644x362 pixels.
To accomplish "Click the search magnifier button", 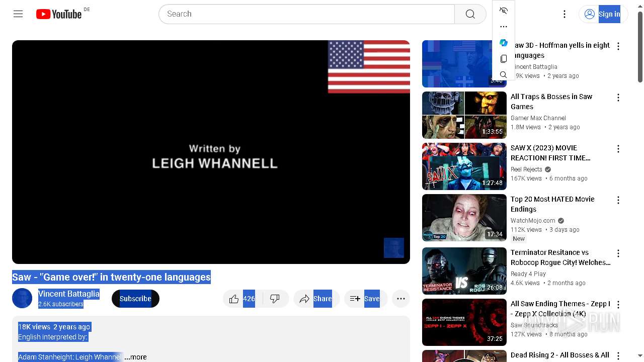I will (x=470, y=14).
